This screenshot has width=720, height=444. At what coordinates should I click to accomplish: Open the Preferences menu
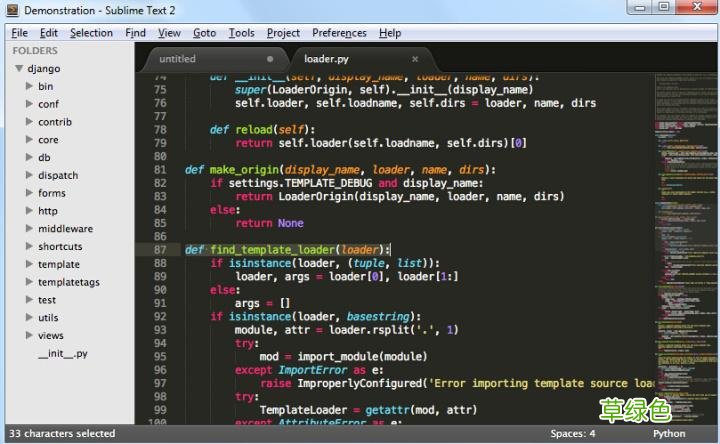tap(339, 33)
